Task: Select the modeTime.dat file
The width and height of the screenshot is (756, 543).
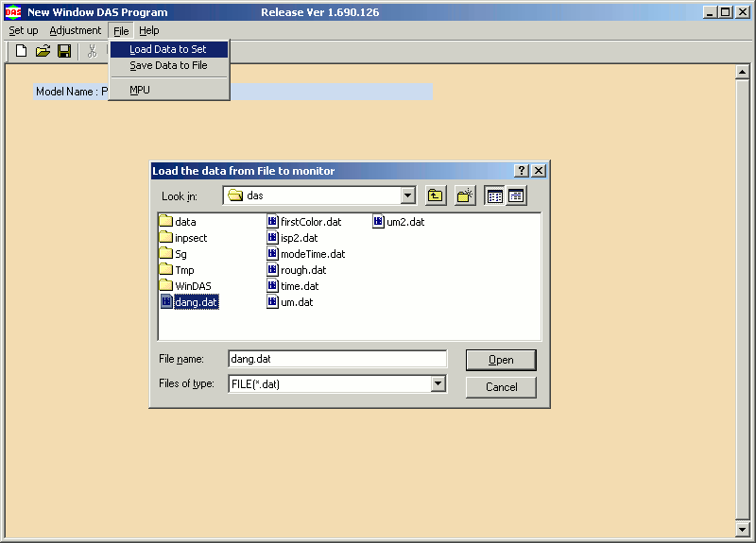Action: click(306, 253)
